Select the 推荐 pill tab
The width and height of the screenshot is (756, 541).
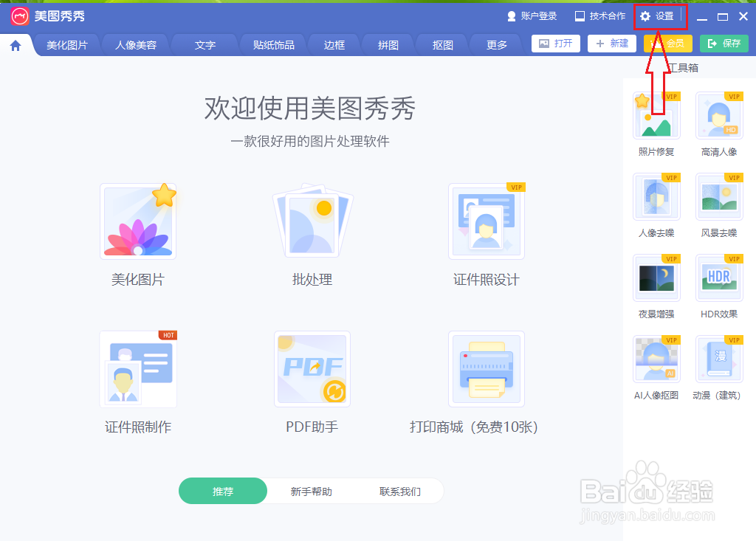coord(223,492)
